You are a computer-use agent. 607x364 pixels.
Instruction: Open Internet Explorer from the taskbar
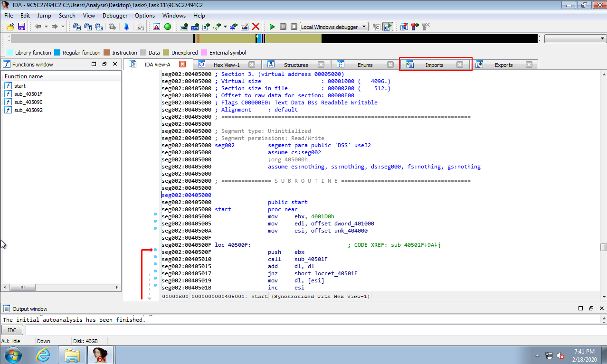tap(43, 355)
